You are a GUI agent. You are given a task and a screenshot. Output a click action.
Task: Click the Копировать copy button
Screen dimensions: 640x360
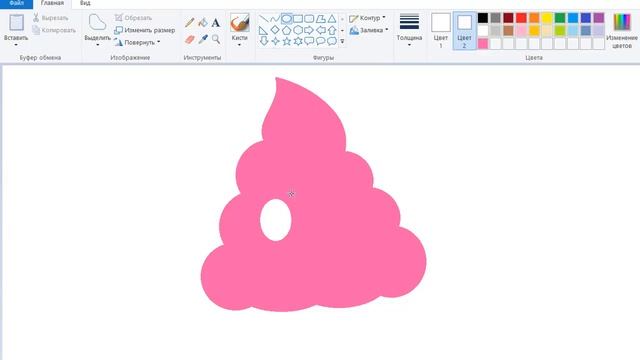(x=54, y=30)
